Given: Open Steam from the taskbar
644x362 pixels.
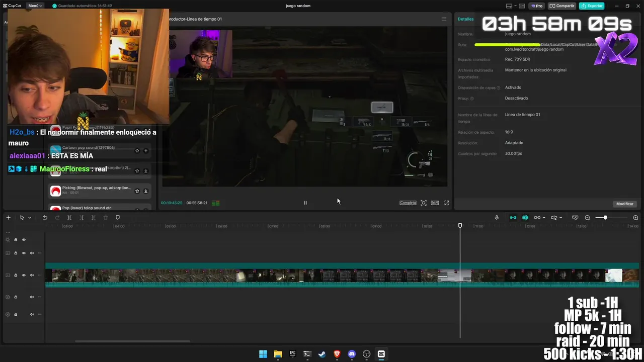Looking at the screenshot, I should pos(322,354).
